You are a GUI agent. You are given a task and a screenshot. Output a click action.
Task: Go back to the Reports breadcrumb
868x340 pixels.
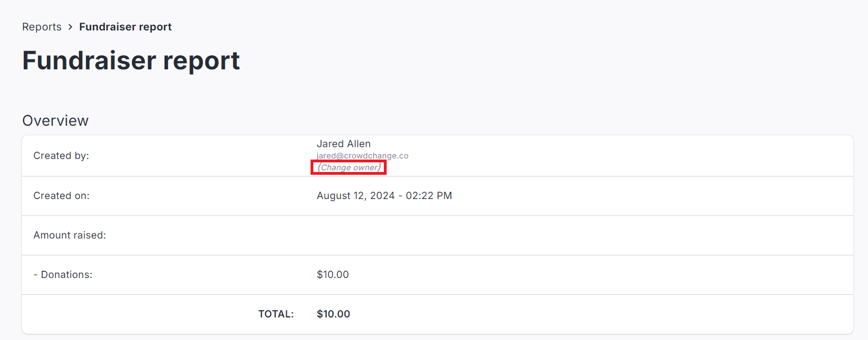pos(42,27)
